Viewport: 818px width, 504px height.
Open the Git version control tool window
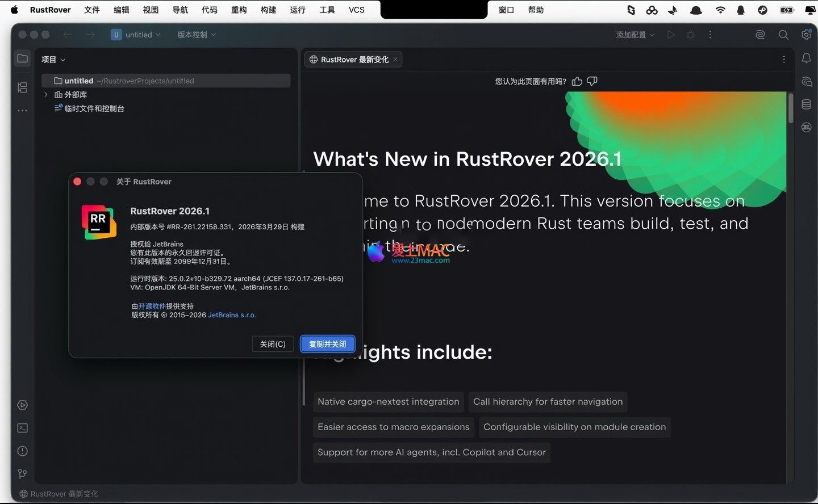22,474
